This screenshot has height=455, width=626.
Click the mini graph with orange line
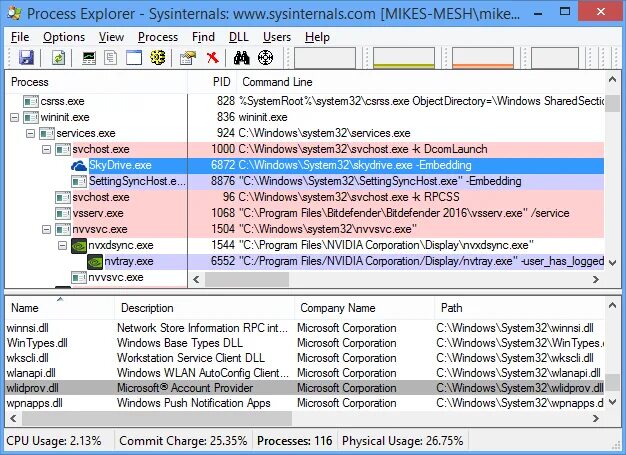point(483,58)
